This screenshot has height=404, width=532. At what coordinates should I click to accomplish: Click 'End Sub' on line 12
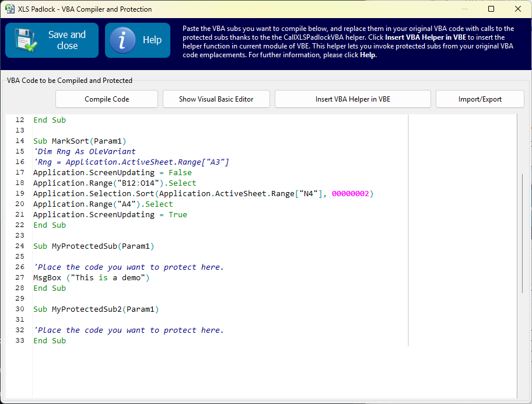(x=50, y=120)
